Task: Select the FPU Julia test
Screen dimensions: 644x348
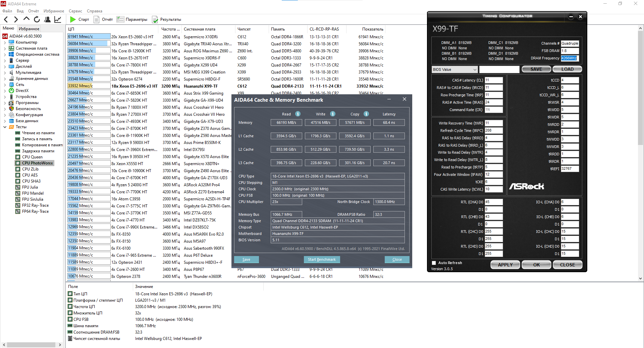Action: click(x=30, y=187)
